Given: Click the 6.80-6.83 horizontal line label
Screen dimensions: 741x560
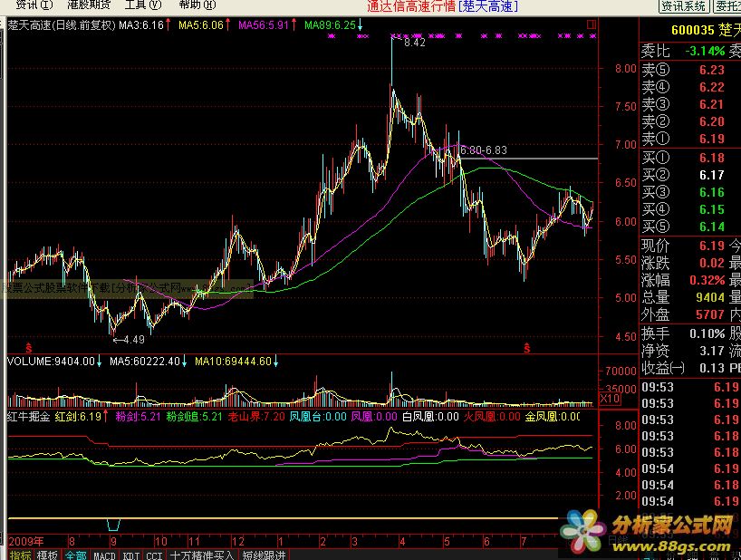Looking at the screenshot, I should coord(483,150).
